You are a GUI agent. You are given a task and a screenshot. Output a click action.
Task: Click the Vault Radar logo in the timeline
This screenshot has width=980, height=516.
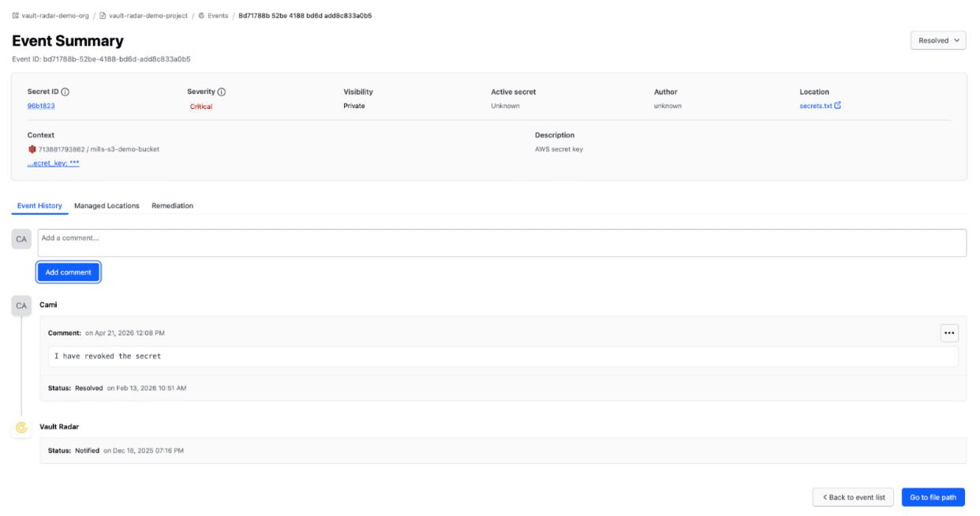pyautogui.click(x=21, y=428)
